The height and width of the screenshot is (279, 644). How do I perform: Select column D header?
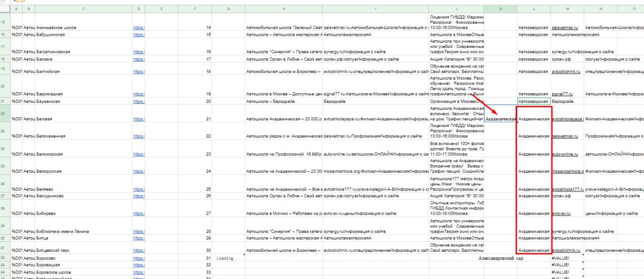[x=138, y=9]
